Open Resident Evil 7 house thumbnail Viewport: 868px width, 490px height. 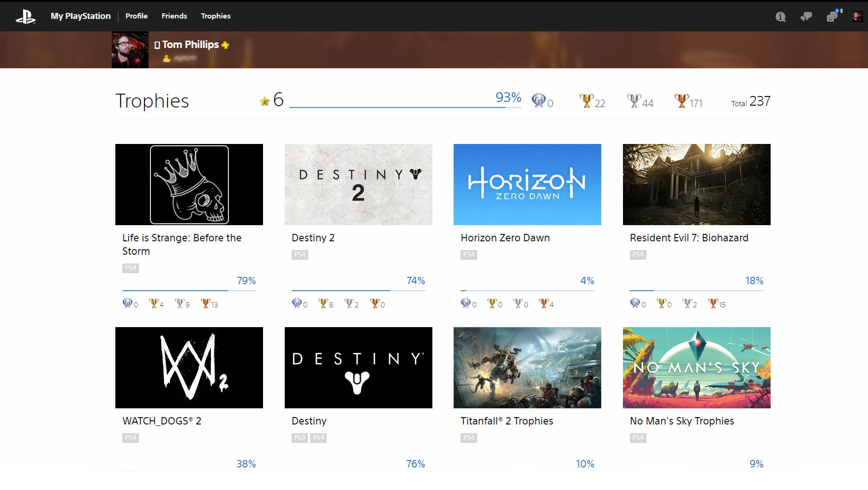click(x=697, y=185)
